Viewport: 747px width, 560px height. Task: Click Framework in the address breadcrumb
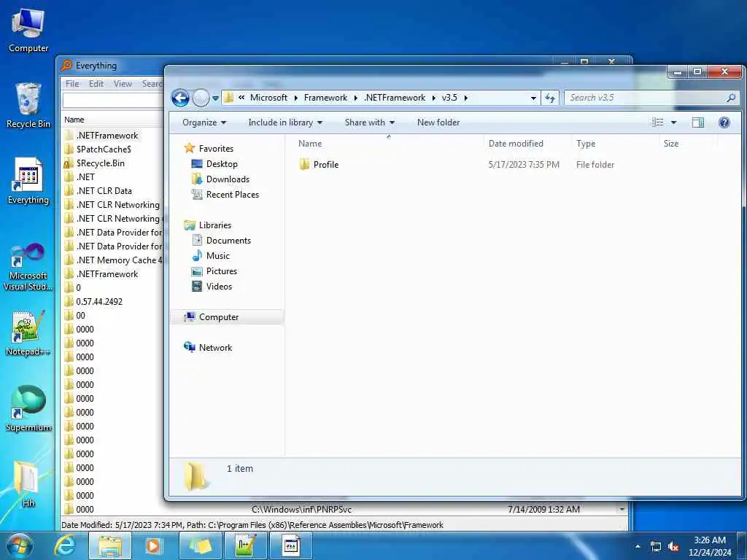pyautogui.click(x=325, y=98)
